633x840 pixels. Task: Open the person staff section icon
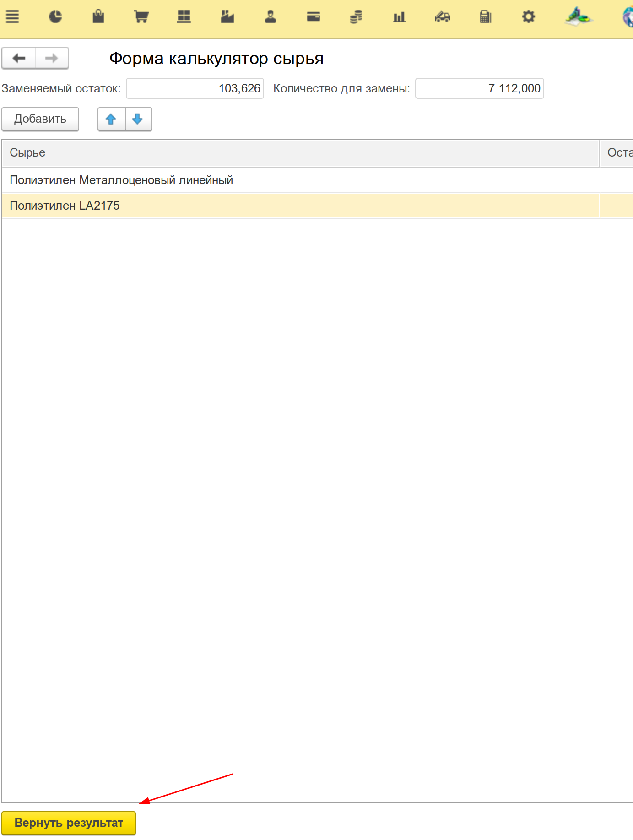click(x=271, y=17)
